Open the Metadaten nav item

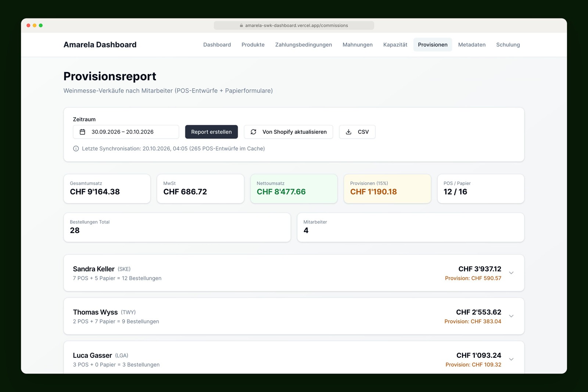pos(472,44)
